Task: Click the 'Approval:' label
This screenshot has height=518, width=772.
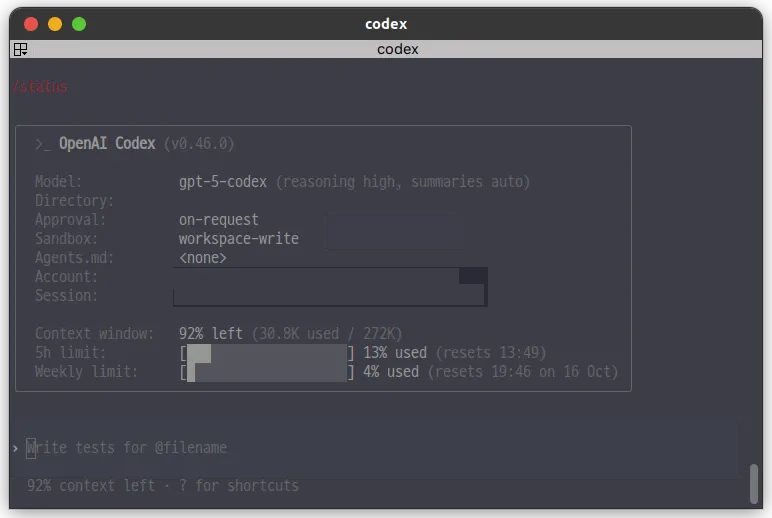Action: point(70,220)
